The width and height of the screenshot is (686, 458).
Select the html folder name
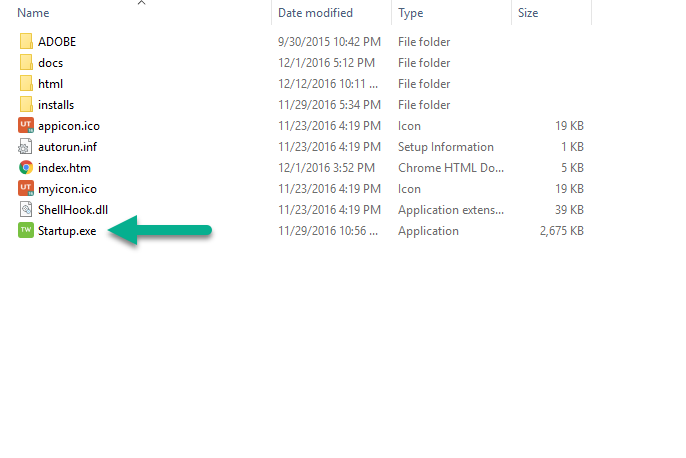(50, 84)
